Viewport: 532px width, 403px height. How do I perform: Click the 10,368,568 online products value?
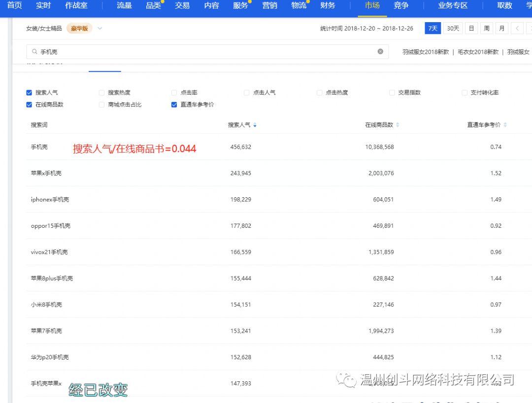click(x=379, y=147)
